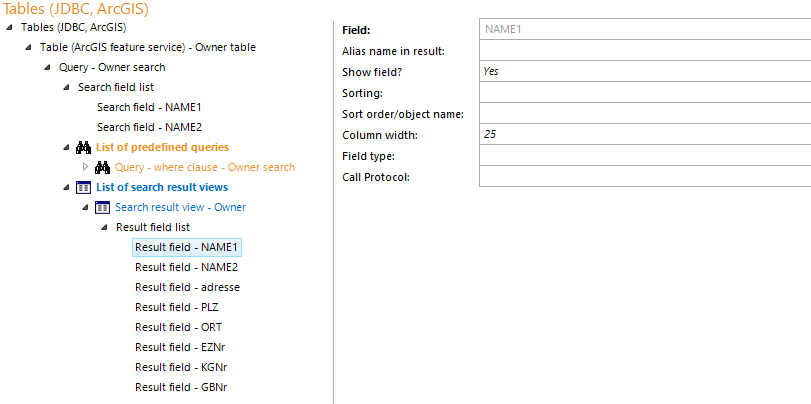
Task: Click the Column width field showing 25
Action: click(x=645, y=134)
